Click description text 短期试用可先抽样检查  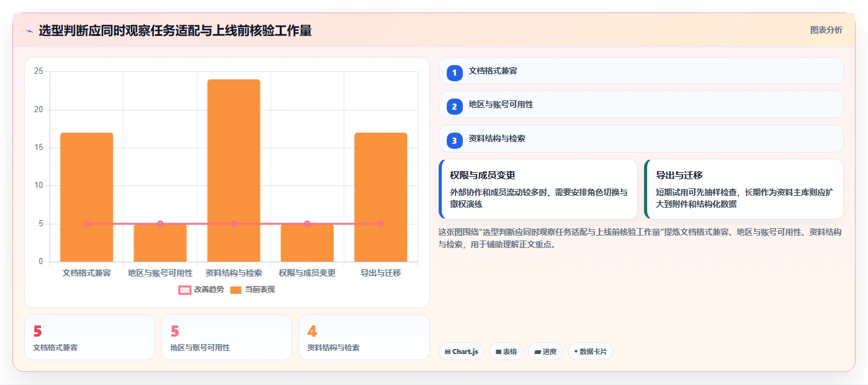[x=745, y=198]
